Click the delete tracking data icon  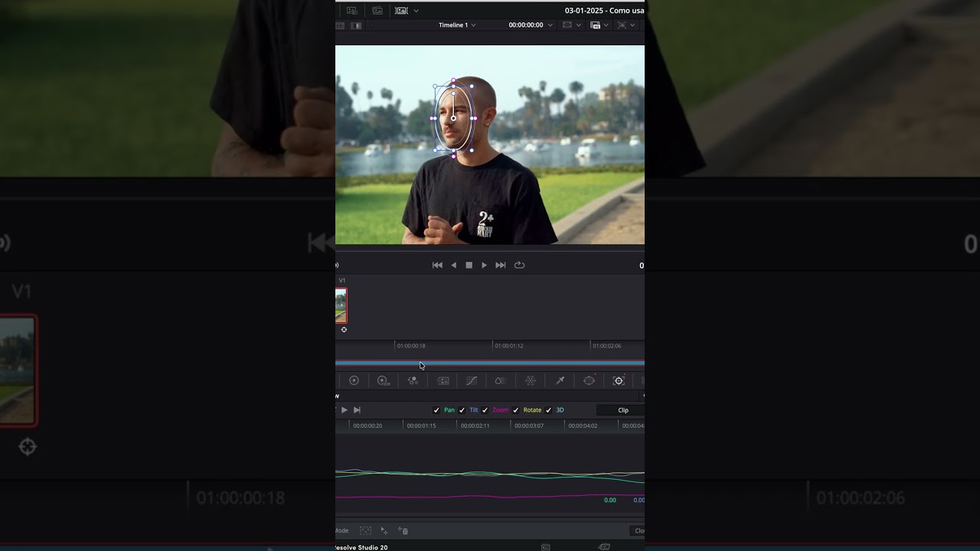pos(404,530)
